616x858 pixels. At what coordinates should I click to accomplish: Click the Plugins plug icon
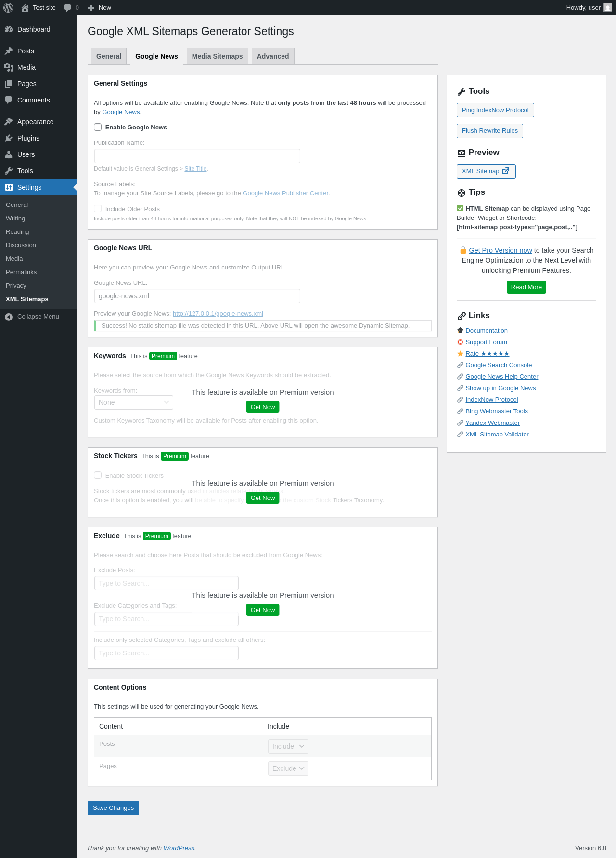pyautogui.click(x=9, y=138)
